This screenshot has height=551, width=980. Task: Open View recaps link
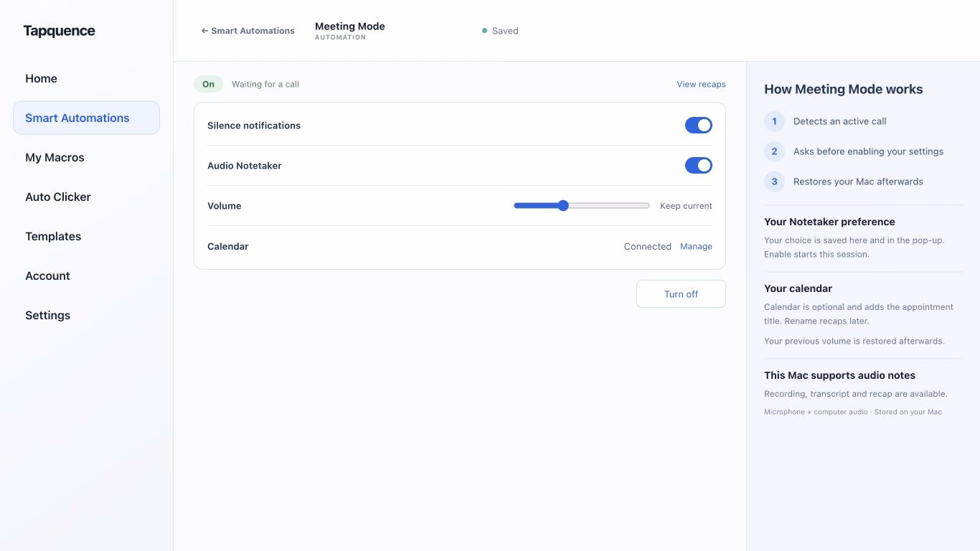click(701, 84)
